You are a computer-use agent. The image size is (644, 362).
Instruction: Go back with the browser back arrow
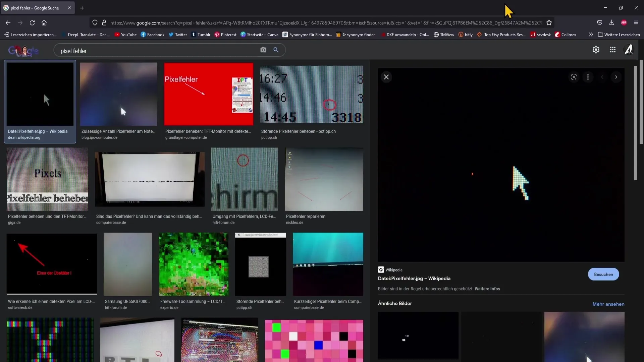pos(8,23)
